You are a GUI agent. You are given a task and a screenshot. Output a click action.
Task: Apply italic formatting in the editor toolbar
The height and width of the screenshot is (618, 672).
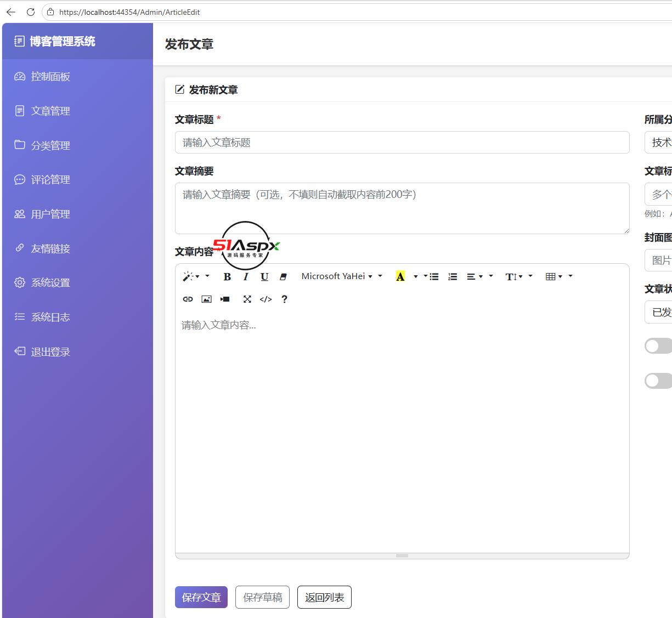(246, 277)
